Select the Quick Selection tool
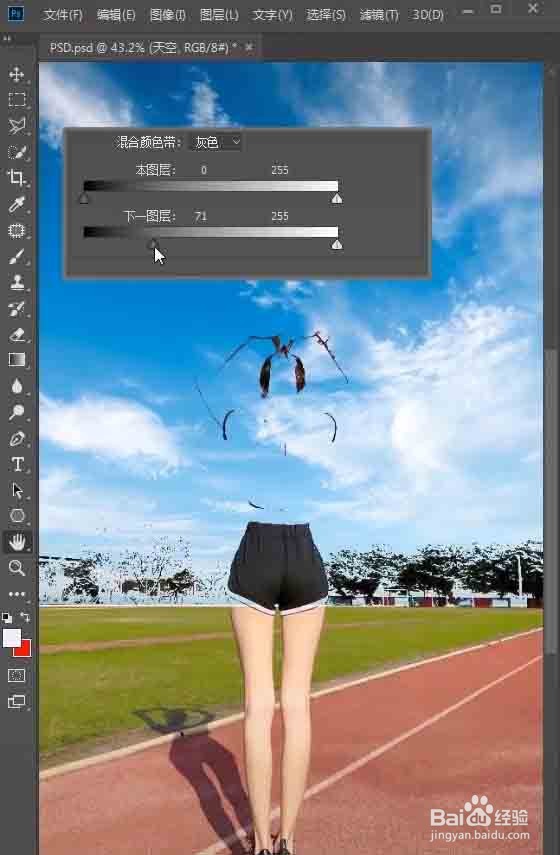The height and width of the screenshot is (855, 560). [x=16, y=152]
